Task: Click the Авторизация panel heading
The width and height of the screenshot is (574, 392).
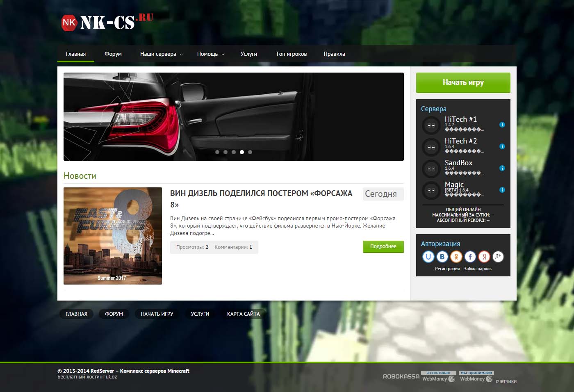Action: (440, 244)
